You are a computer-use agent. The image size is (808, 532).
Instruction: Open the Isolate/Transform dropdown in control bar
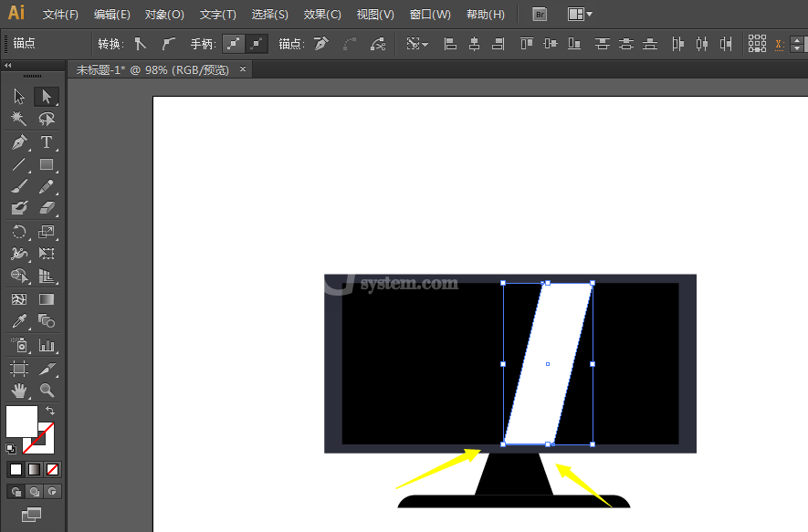(417, 44)
